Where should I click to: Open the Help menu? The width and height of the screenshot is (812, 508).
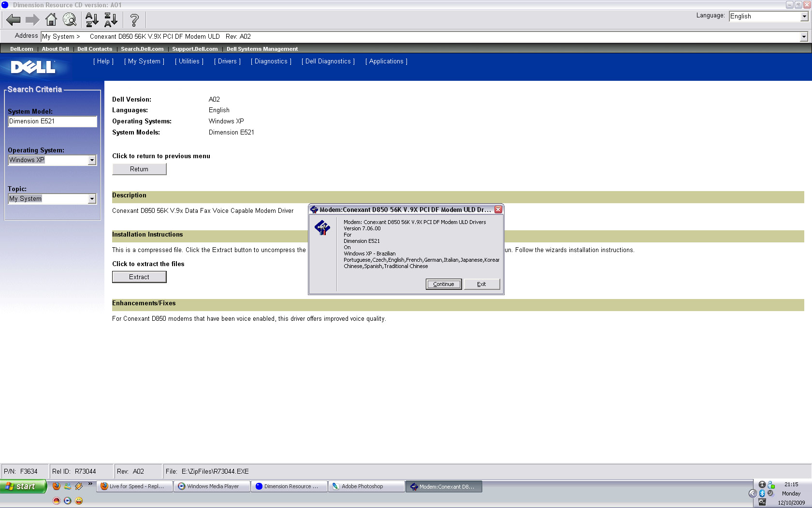pos(103,61)
